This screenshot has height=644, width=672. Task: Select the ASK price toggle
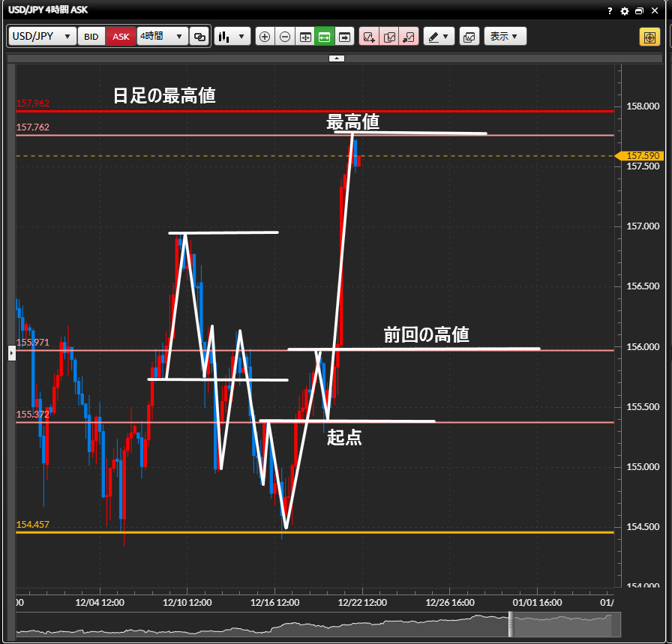[121, 37]
